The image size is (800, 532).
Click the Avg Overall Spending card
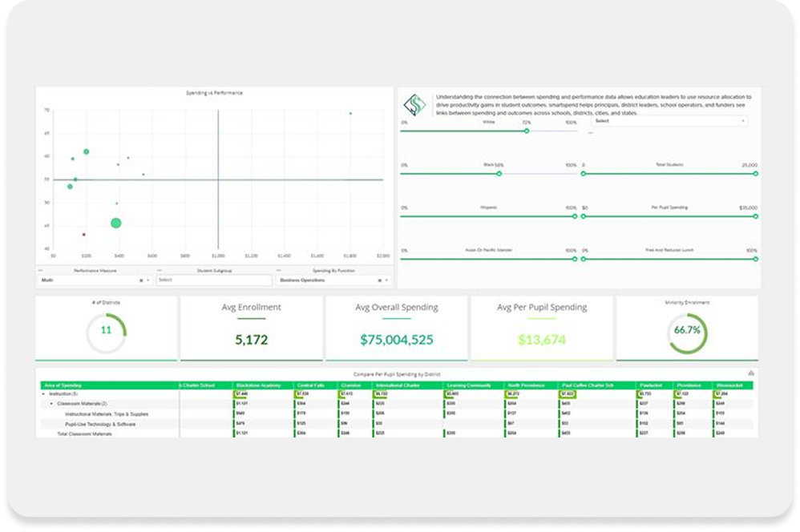coord(396,328)
